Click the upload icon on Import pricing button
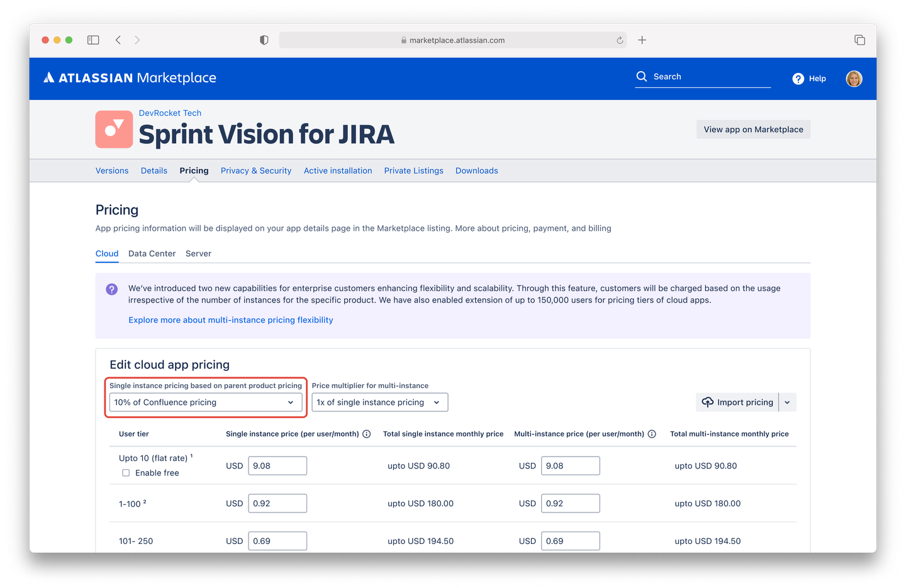Image resolution: width=906 pixels, height=588 pixels. click(707, 402)
